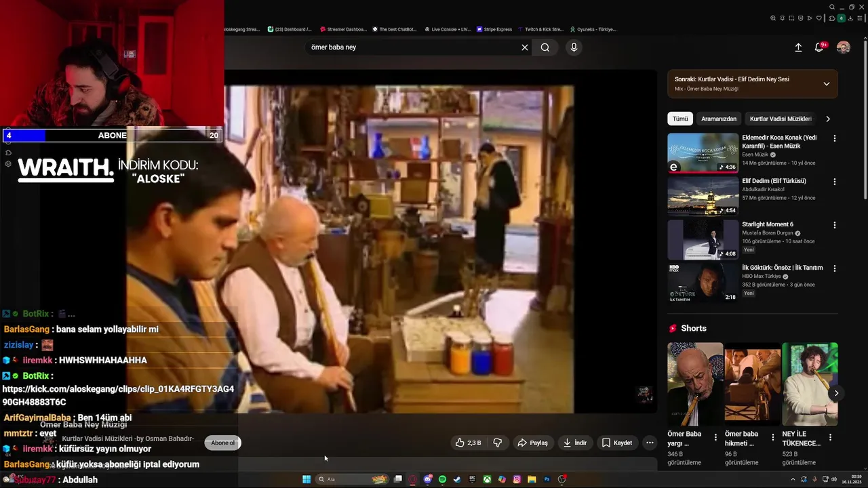
Task: Open Eklemedir Koca Konak video thumbnail
Action: point(703,152)
